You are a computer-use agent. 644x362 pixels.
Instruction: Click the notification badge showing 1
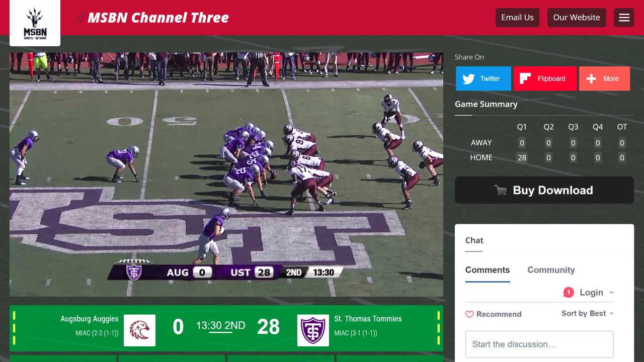[569, 292]
